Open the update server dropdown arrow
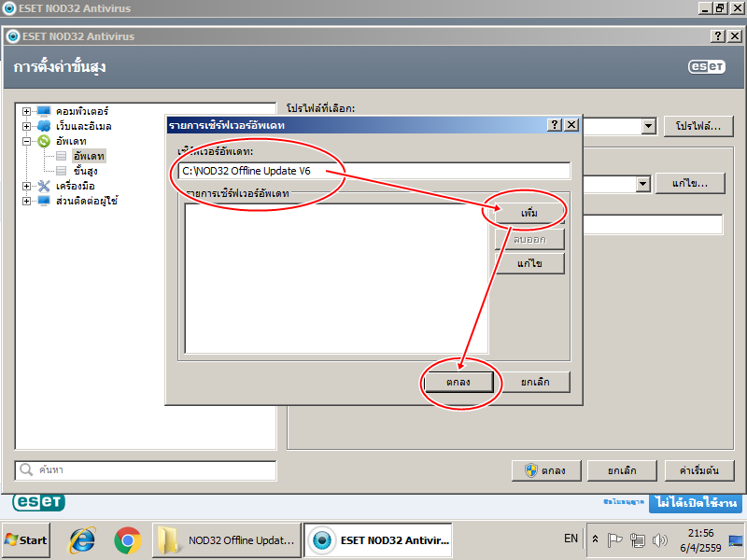The width and height of the screenshot is (747, 560). point(642,184)
